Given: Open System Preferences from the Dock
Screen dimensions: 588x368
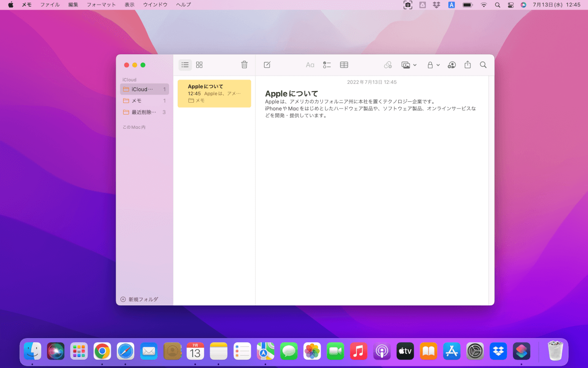Looking at the screenshot, I should 475,352.
